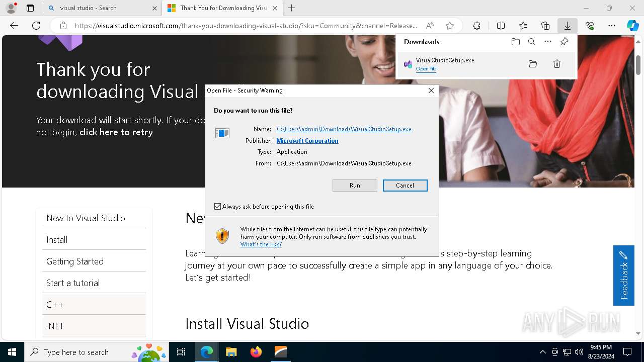Uncheck Always ask before opening this file
Viewport: 644px width, 362px height.
217,207
